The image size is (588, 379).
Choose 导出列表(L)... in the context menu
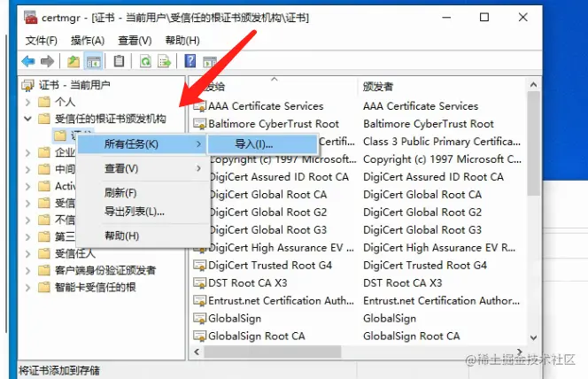[142, 212]
